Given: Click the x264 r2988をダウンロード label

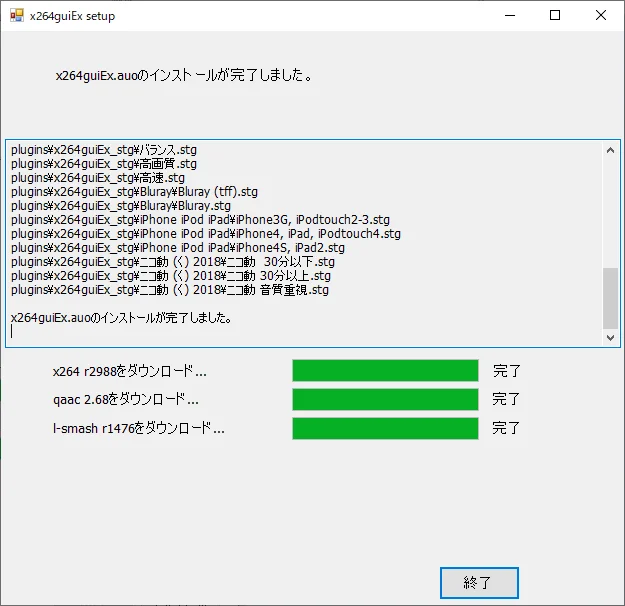Looking at the screenshot, I should (130, 371).
